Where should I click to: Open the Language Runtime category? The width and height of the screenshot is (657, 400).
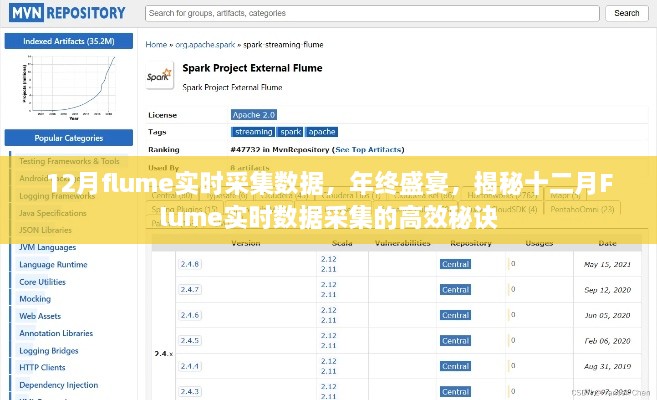coord(53,265)
